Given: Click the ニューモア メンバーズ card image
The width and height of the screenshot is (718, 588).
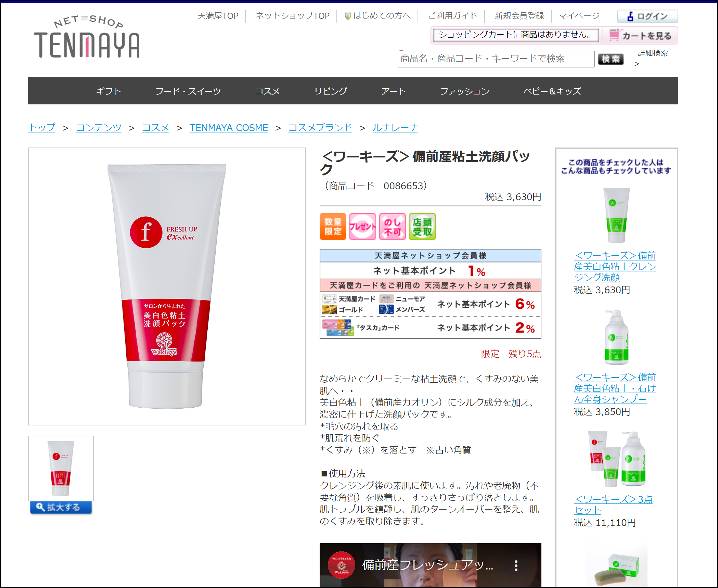Looking at the screenshot, I should click(x=386, y=309).
